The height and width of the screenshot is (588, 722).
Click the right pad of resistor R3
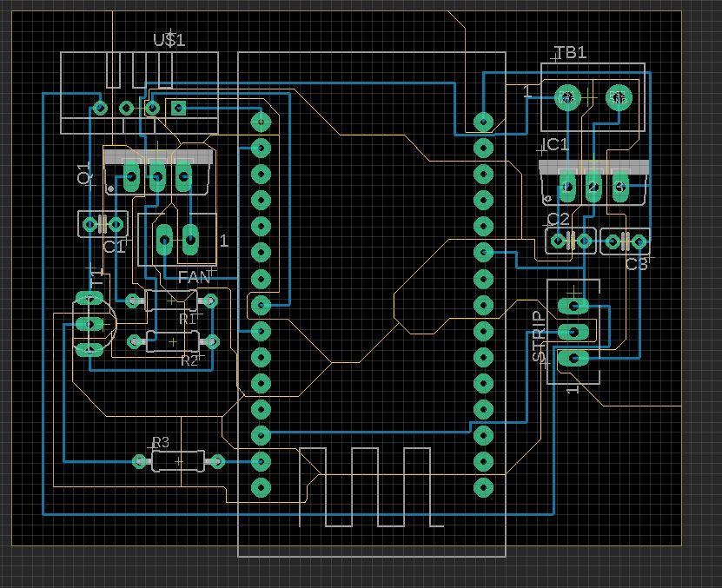click(217, 461)
